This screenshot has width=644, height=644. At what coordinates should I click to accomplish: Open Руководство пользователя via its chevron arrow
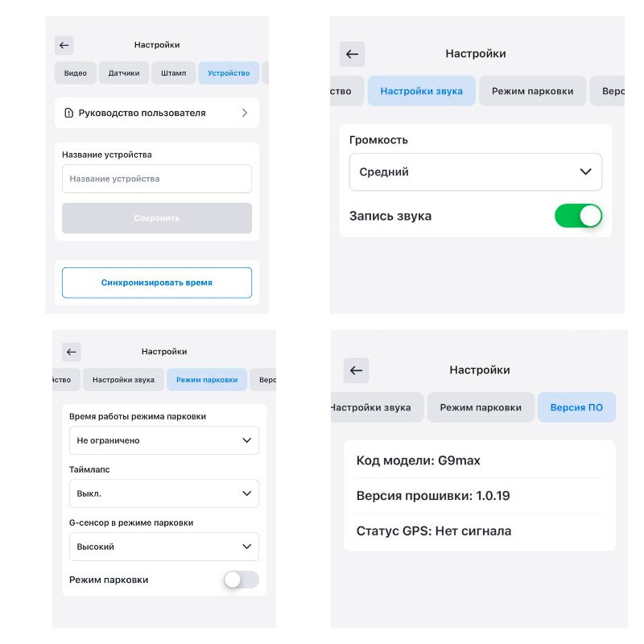pos(245,113)
